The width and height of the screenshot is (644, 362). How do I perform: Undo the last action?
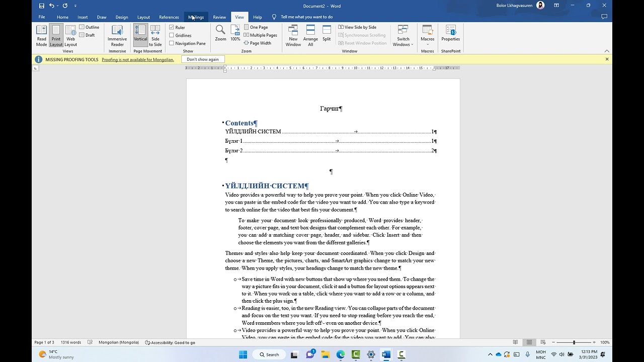[x=51, y=6]
